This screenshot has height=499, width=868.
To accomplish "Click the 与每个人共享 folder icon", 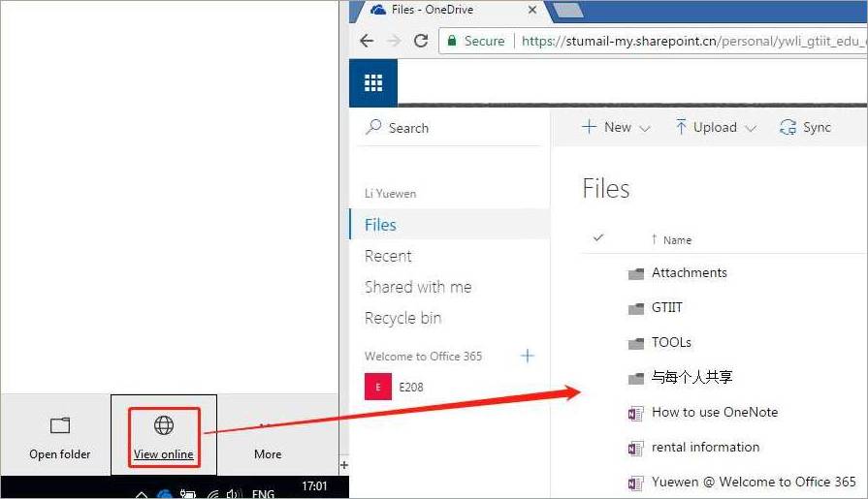I will pos(636,379).
